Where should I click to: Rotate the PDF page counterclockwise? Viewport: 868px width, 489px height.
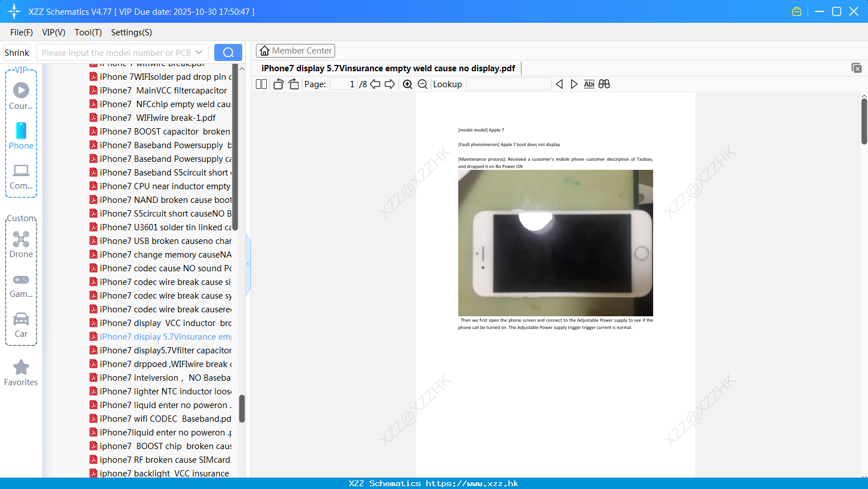[279, 84]
